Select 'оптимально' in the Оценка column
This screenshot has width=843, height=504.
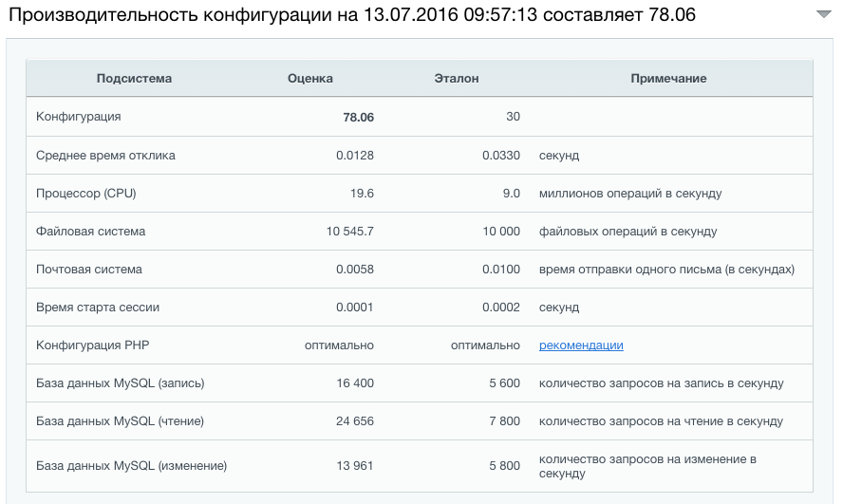[x=339, y=345]
